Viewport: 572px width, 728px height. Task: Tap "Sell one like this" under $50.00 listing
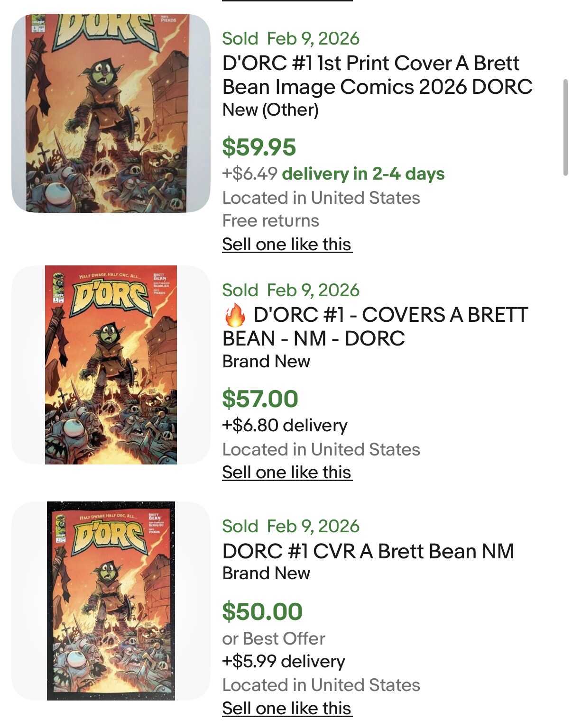point(287,709)
